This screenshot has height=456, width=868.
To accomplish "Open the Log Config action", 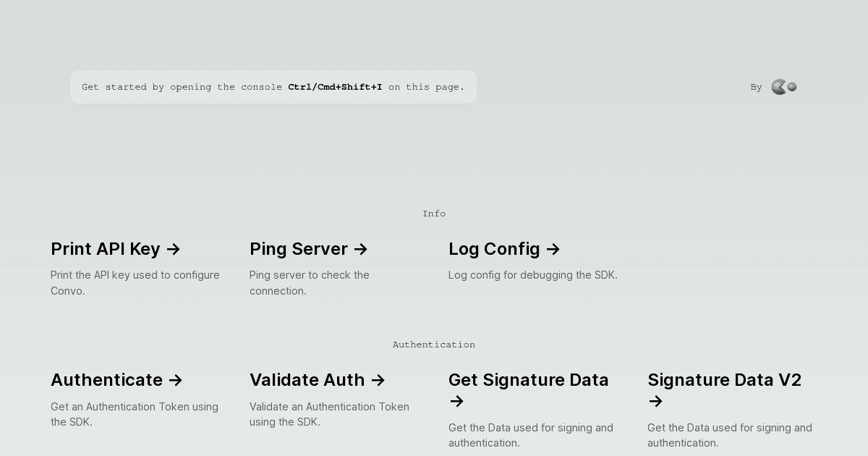I will (495, 249).
